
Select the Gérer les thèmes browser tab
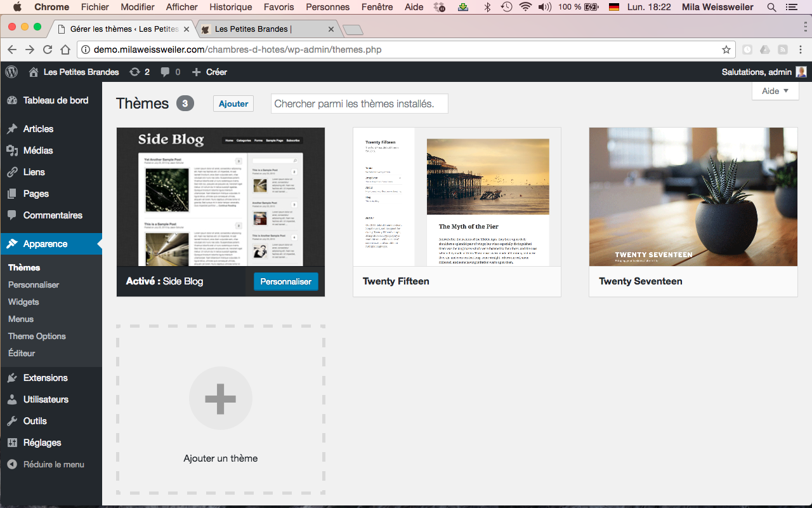pos(124,29)
